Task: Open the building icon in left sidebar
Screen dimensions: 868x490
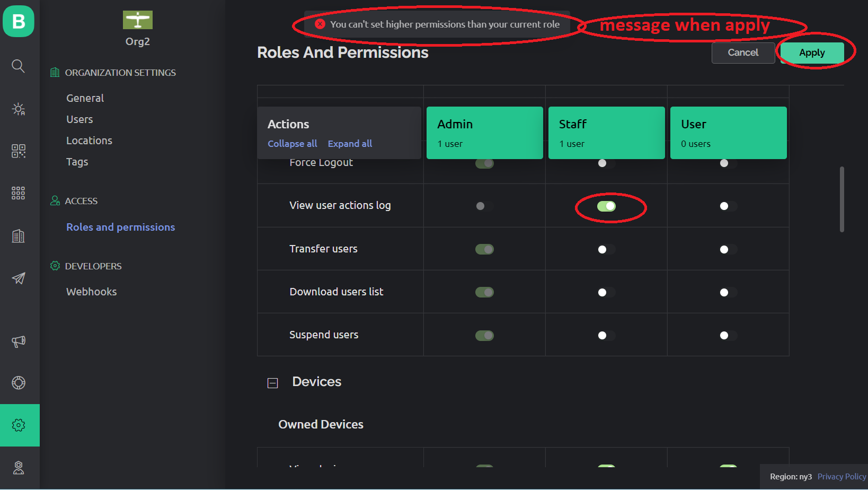Action: [x=19, y=236]
